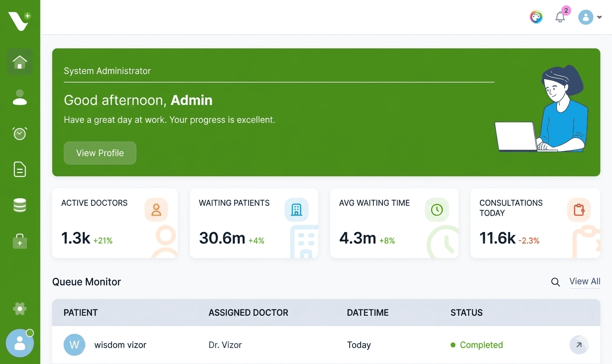This screenshot has width=612, height=364.
Task: Toggle the Completed status on wisdom vizor's row
Action: pos(481,345)
